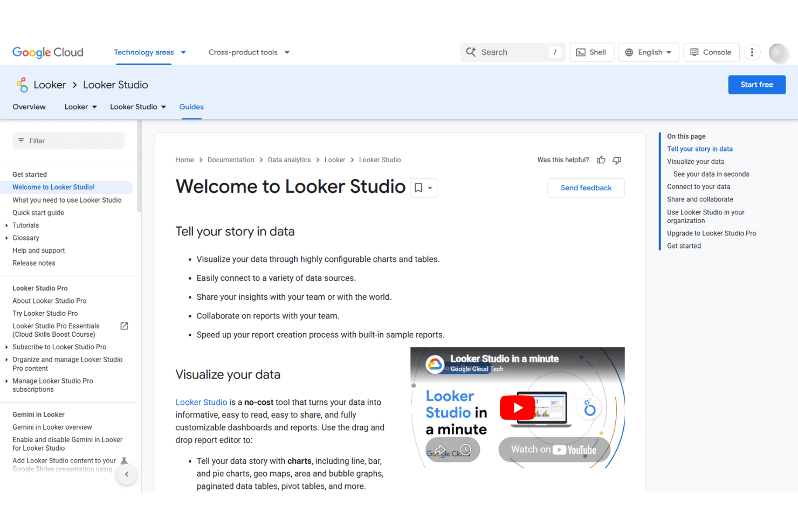Open Release notes in sidebar
The width and height of the screenshot is (798, 532).
34,263
